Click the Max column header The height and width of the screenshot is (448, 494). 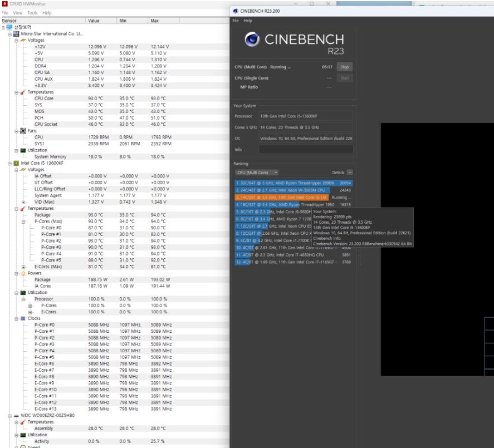point(164,21)
